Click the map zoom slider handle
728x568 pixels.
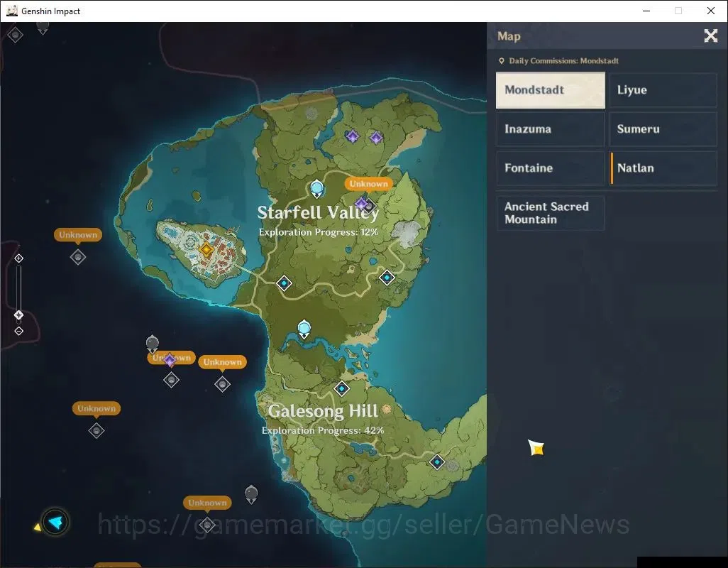click(x=18, y=315)
